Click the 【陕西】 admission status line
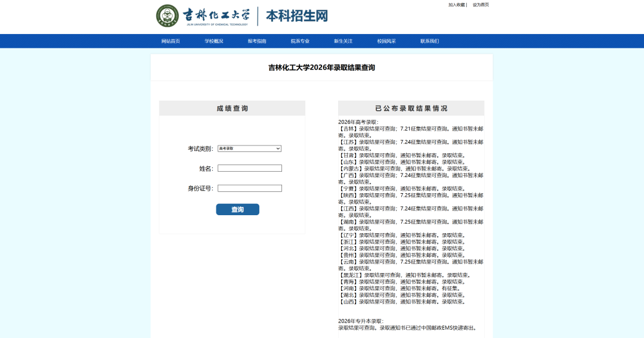This screenshot has width=644, height=338. 411,199
